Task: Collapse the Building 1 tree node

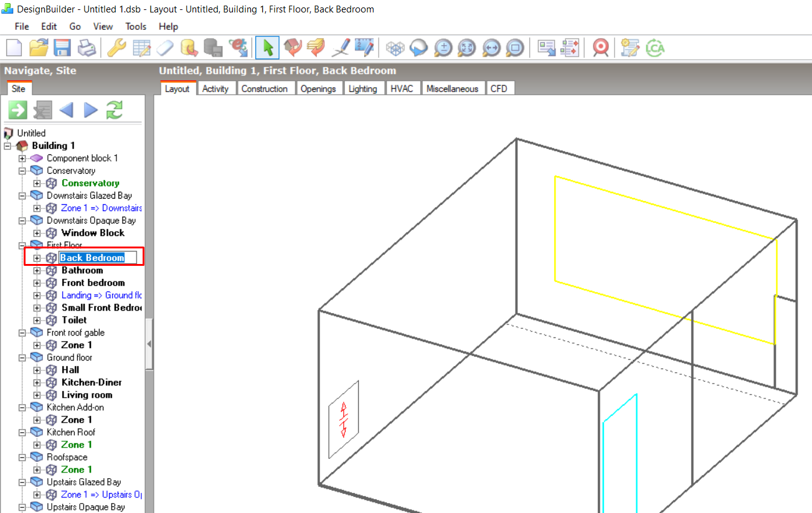Action: [x=7, y=146]
